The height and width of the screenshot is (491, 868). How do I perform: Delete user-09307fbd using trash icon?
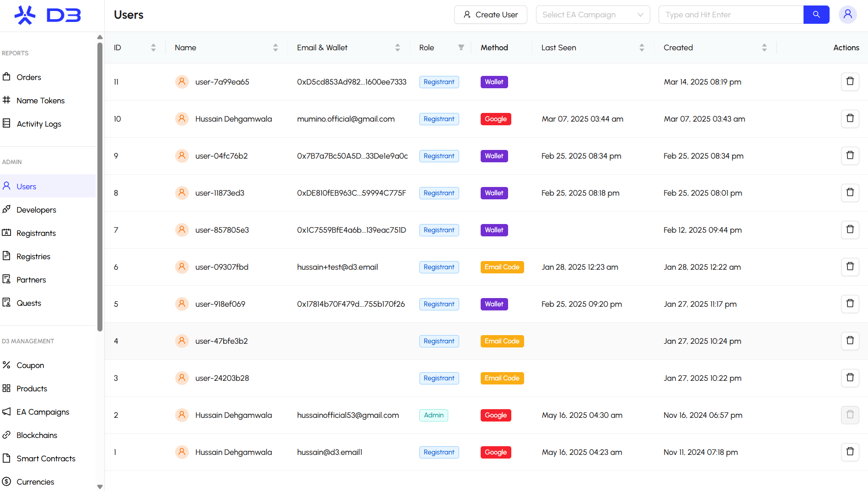(x=850, y=267)
